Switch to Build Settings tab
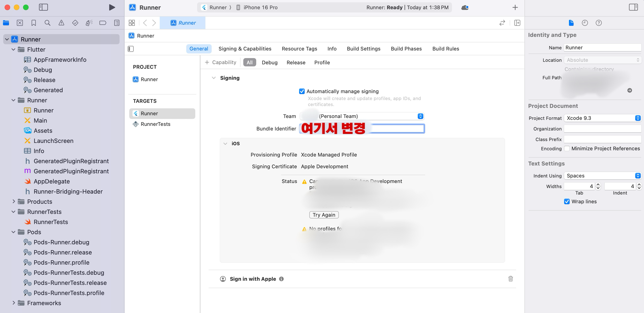Image resolution: width=644 pixels, height=313 pixels. coord(363,49)
